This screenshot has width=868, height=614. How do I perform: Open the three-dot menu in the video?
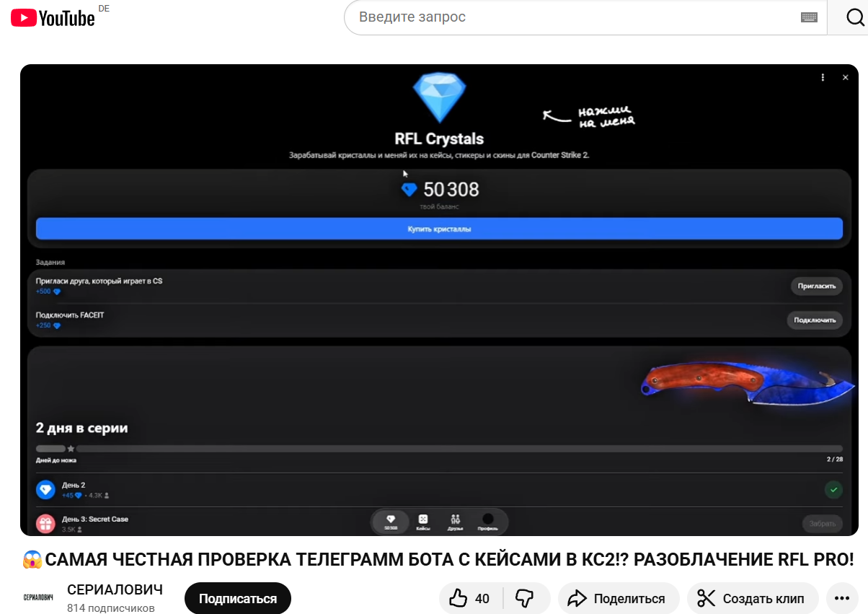[x=823, y=77]
